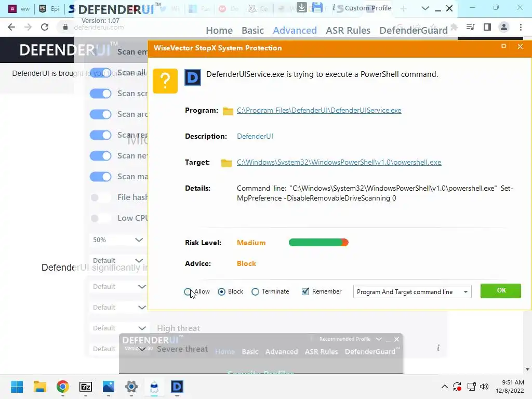
Task: Enable the 'Low CPU' switch
Action: coord(100,218)
